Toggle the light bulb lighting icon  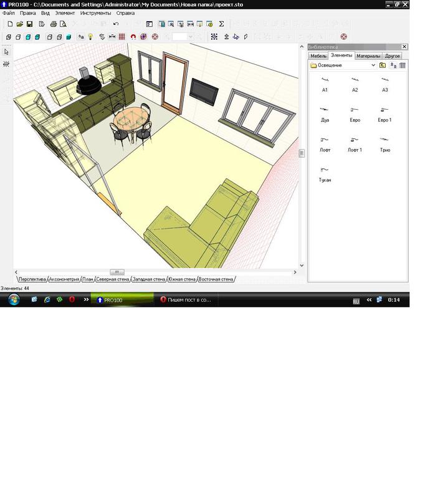click(90, 37)
